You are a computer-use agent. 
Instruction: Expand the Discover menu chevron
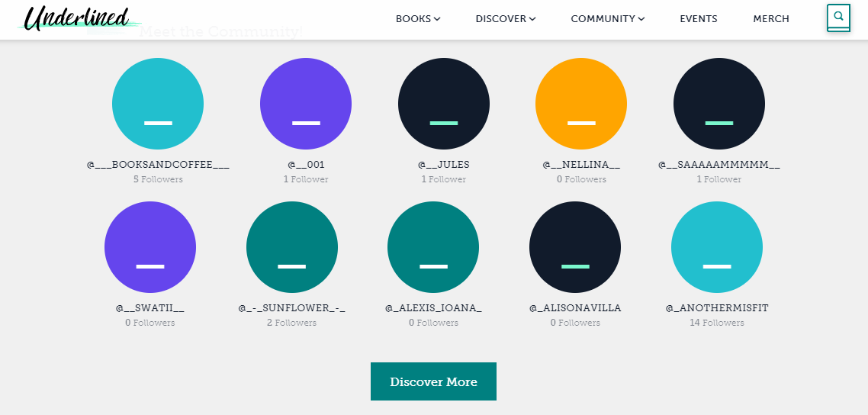click(532, 19)
